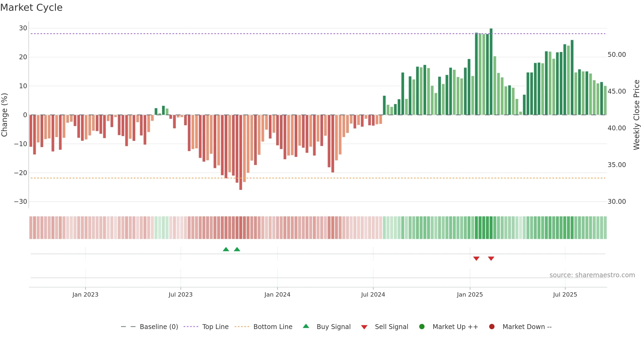Click the darkest red cell in the heatmap strip
This screenshot has height=362, width=644.
click(241, 228)
